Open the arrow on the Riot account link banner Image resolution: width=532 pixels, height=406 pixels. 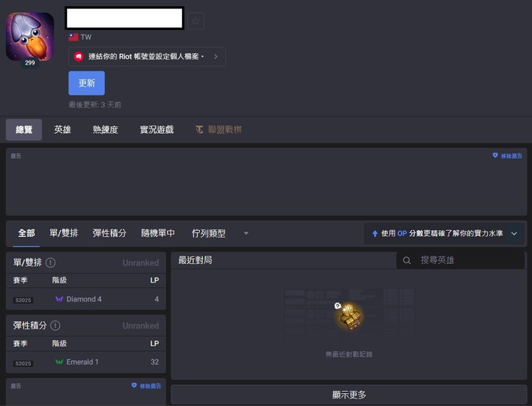coord(216,56)
